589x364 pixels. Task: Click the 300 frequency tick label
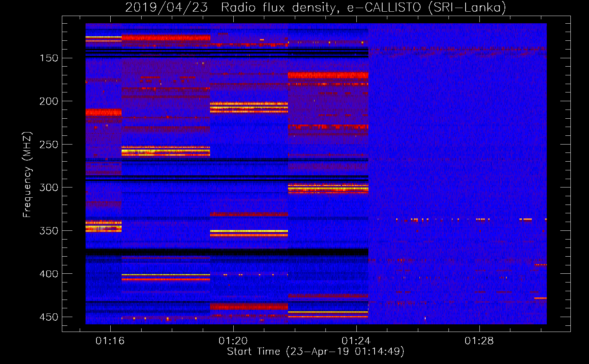click(x=49, y=187)
